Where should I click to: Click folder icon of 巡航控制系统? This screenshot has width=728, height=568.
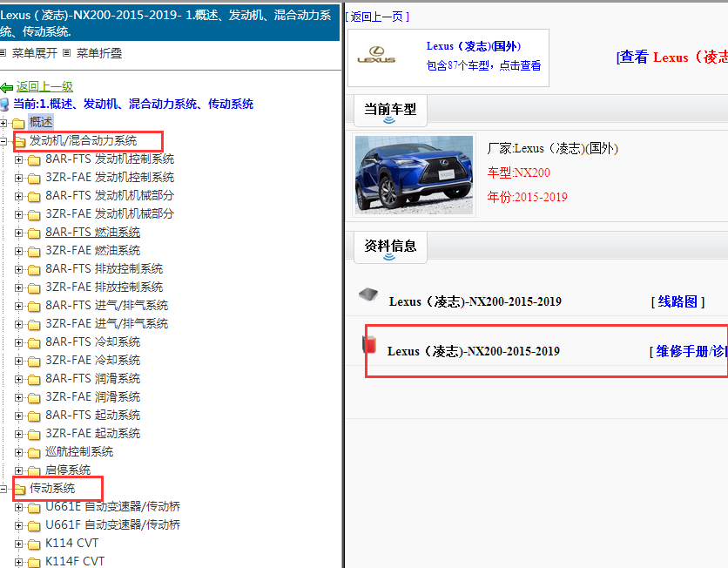[x=34, y=453]
